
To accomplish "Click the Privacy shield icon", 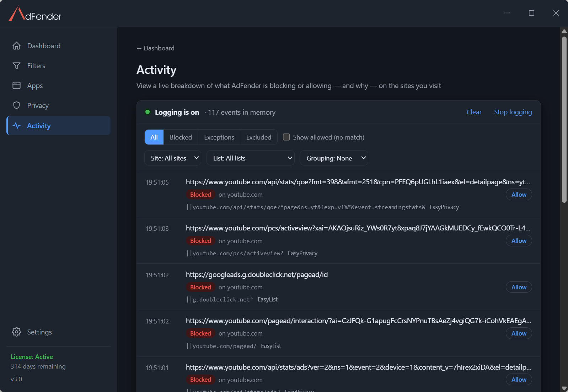I will tap(16, 105).
